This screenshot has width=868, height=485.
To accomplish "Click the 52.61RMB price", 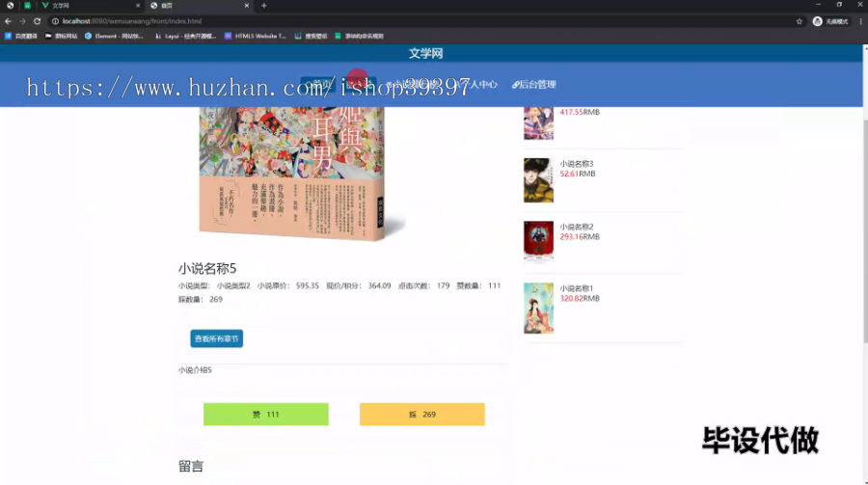I will pos(578,174).
